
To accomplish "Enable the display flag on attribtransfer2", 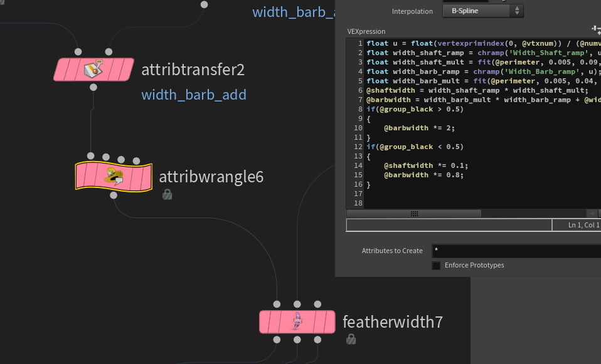I will (126, 70).
